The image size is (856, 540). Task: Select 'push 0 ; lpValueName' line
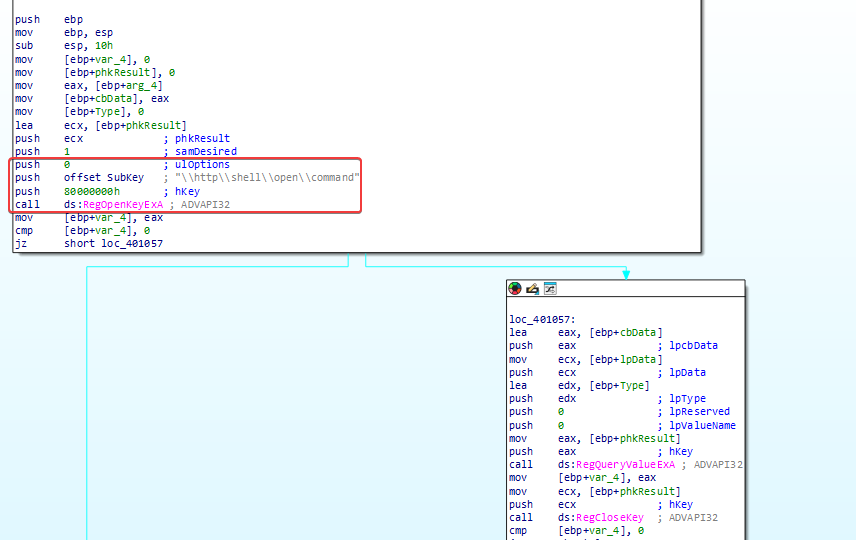[622, 425]
